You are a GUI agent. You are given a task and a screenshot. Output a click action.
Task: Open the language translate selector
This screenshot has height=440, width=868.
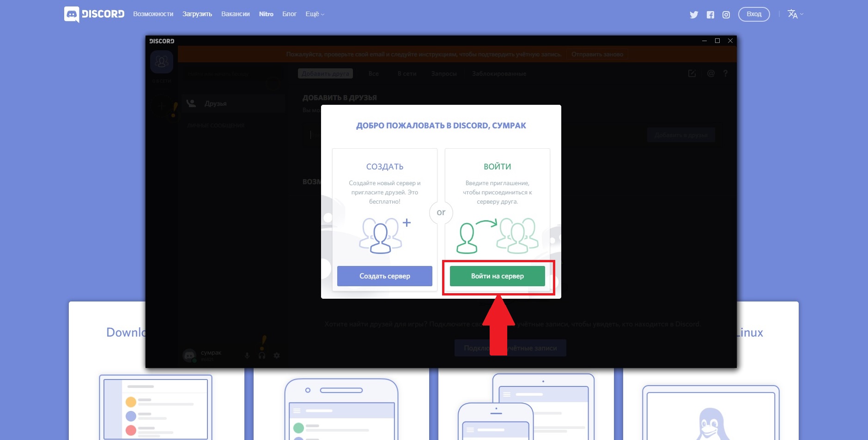[x=795, y=14]
